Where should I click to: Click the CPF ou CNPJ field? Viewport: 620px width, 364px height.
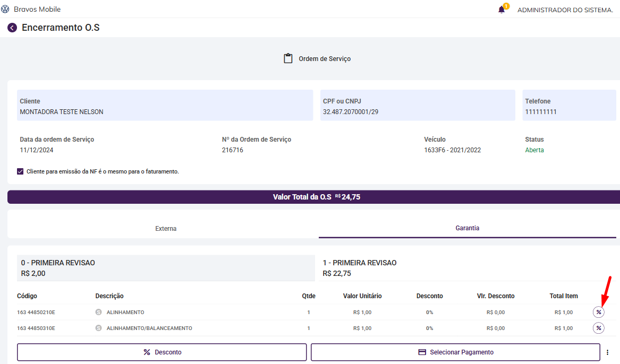(417, 106)
